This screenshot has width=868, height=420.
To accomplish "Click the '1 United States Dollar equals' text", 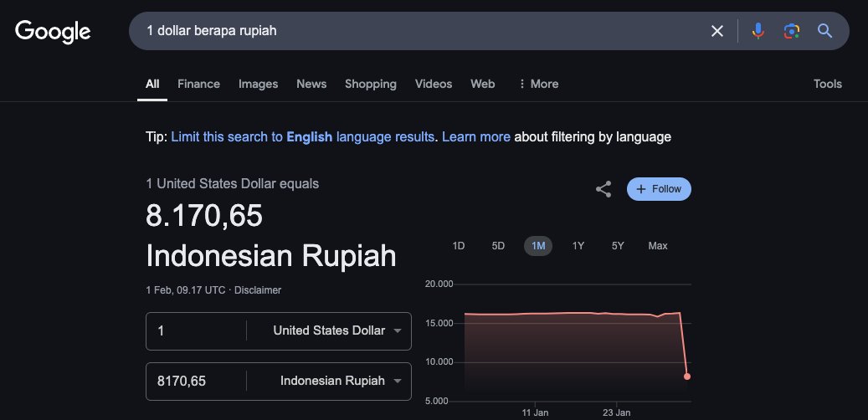I will click(233, 184).
